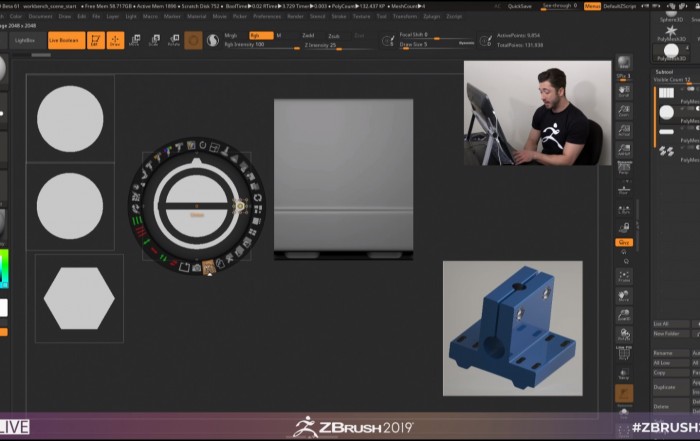The height and width of the screenshot is (441, 700).
Task: Toggle the Menus button
Action: click(x=593, y=6)
